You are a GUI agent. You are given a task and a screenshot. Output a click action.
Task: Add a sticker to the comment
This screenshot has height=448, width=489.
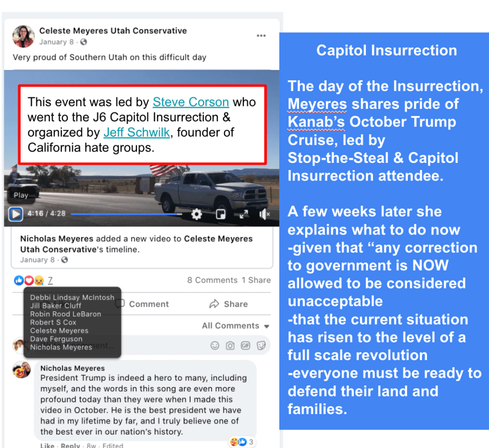point(261,345)
